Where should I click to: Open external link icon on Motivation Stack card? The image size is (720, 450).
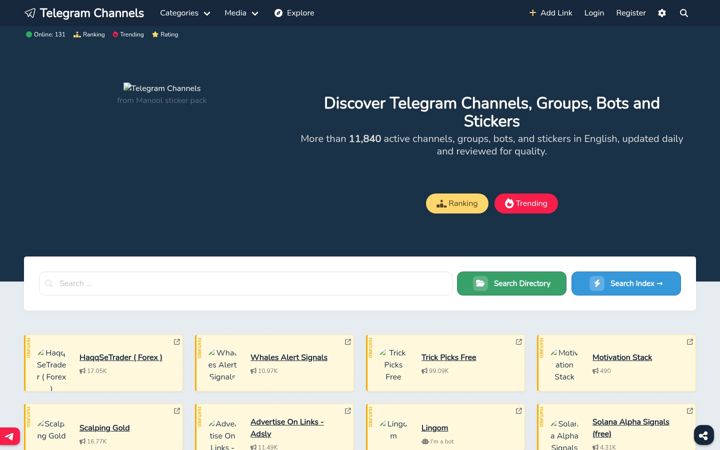click(690, 342)
